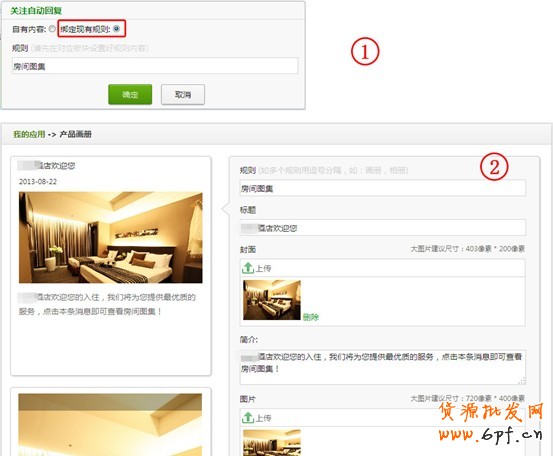This screenshot has width=553, height=456.
Task: Click 上传 label under 封面
Action: pos(263,268)
